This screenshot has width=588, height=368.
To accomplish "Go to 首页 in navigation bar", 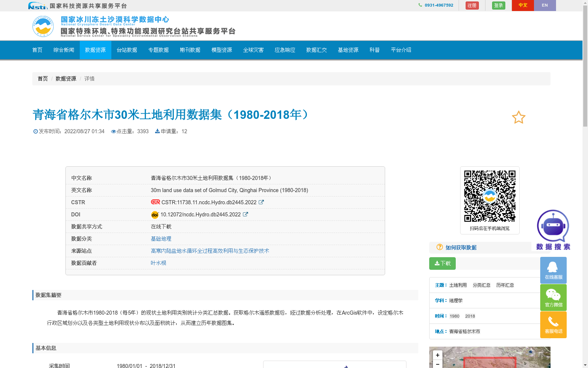I will pos(37,50).
